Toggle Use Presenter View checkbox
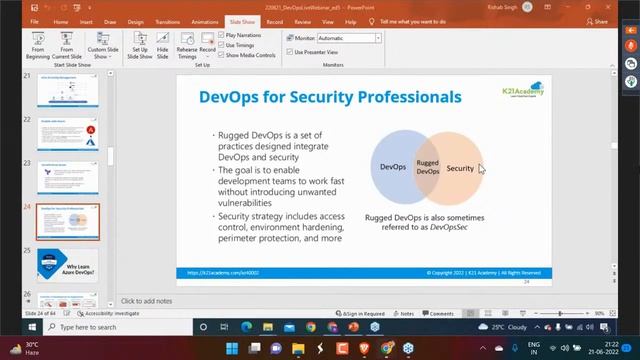 coord(290,52)
